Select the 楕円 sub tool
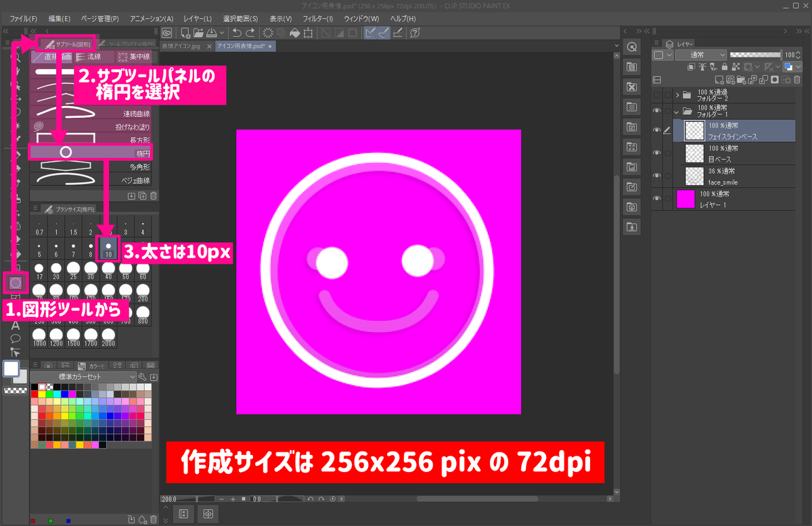The image size is (812, 526). (x=90, y=151)
